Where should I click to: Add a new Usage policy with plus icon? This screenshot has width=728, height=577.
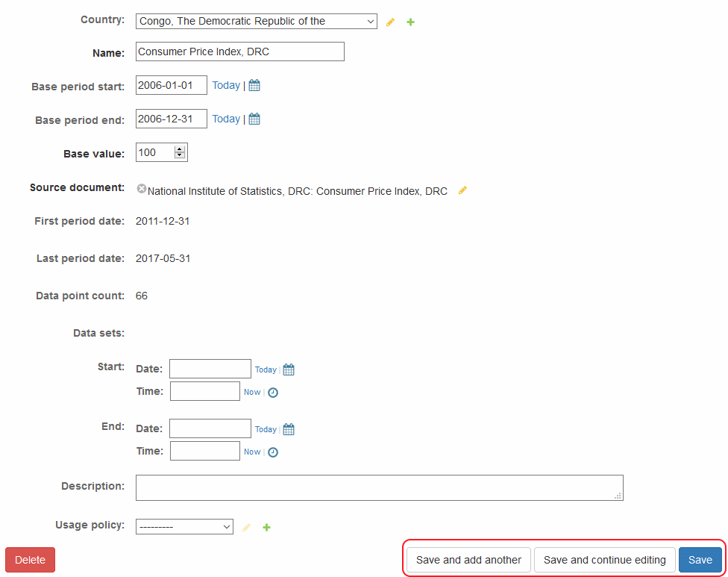267,528
